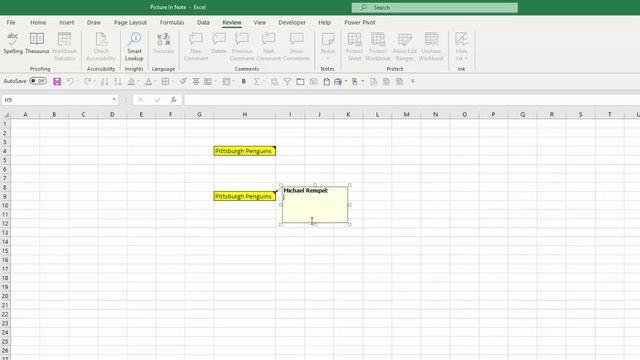The image size is (640, 360).
Task: Switch to the View tab
Action: pyautogui.click(x=260, y=22)
